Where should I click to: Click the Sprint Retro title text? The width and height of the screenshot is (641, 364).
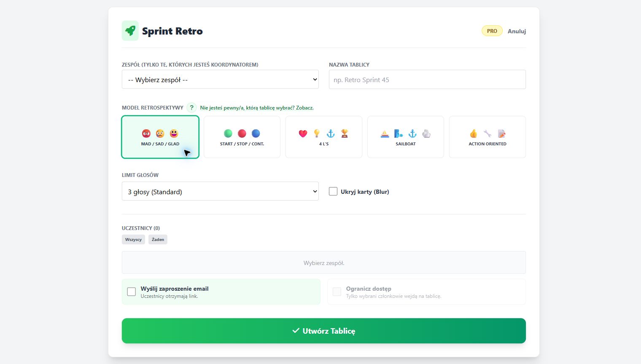172,31
